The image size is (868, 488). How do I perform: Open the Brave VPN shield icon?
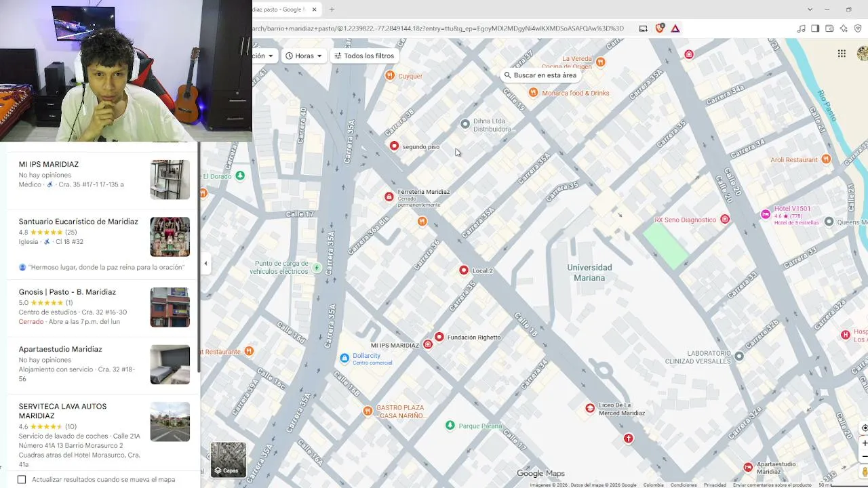pyautogui.click(x=858, y=28)
